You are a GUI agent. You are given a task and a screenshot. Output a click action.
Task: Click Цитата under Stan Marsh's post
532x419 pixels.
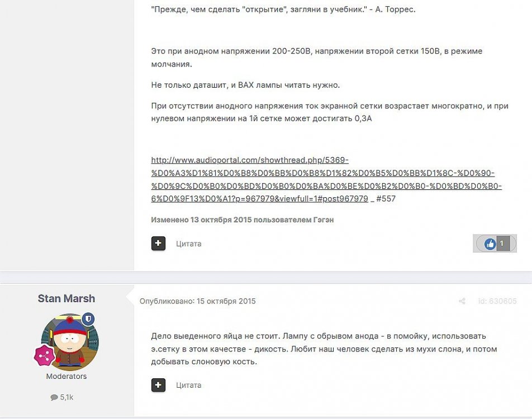tap(189, 385)
